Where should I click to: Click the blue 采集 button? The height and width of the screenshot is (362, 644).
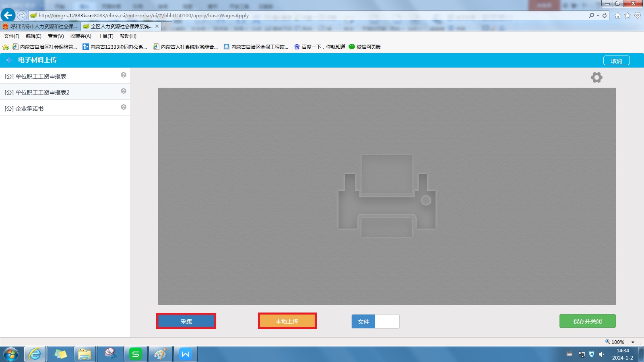[x=186, y=321]
